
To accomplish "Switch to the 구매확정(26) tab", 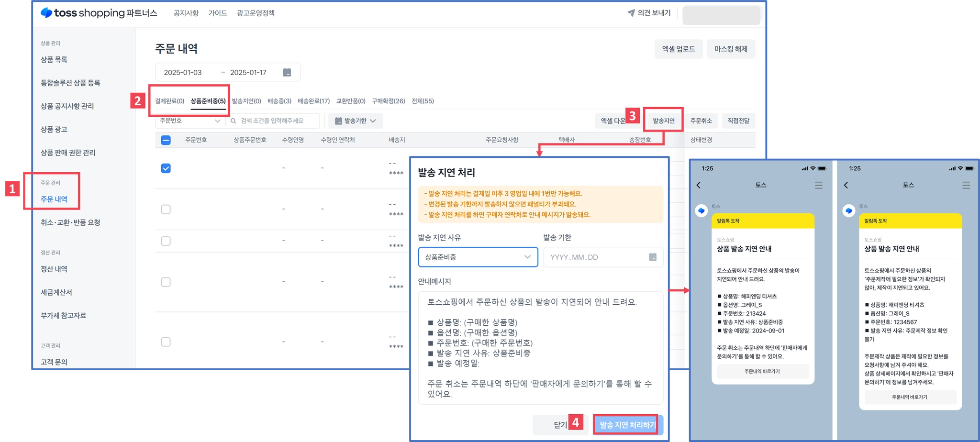I will point(389,101).
